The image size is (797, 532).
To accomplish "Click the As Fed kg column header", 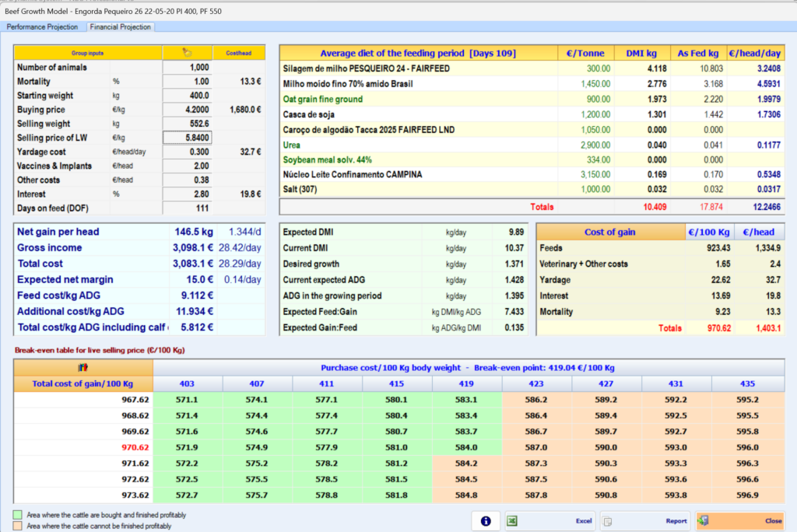I will point(698,53).
